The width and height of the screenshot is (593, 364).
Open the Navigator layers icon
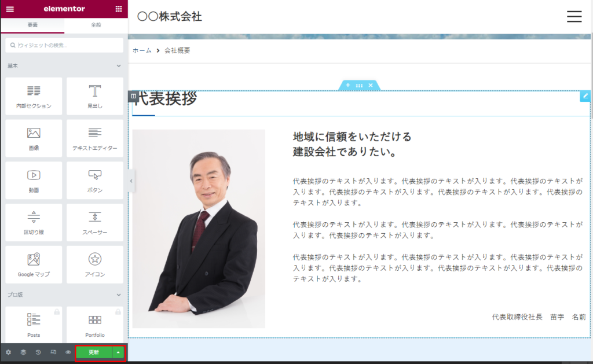[x=23, y=352]
